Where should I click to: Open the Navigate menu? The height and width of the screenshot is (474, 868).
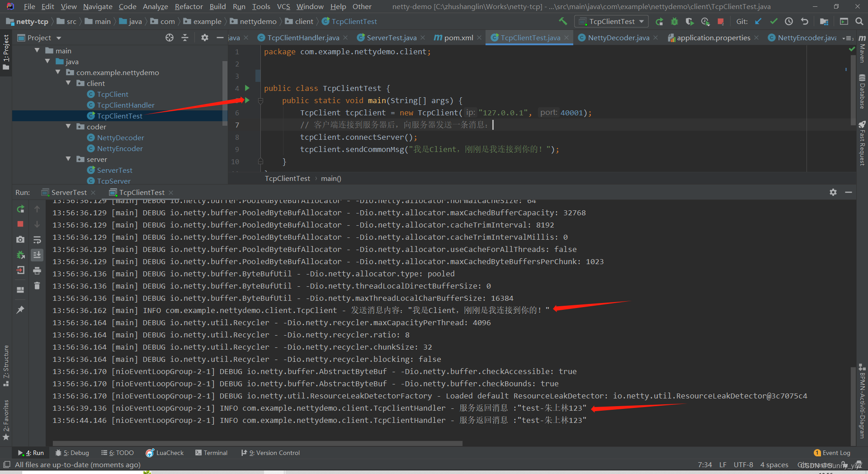point(98,6)
